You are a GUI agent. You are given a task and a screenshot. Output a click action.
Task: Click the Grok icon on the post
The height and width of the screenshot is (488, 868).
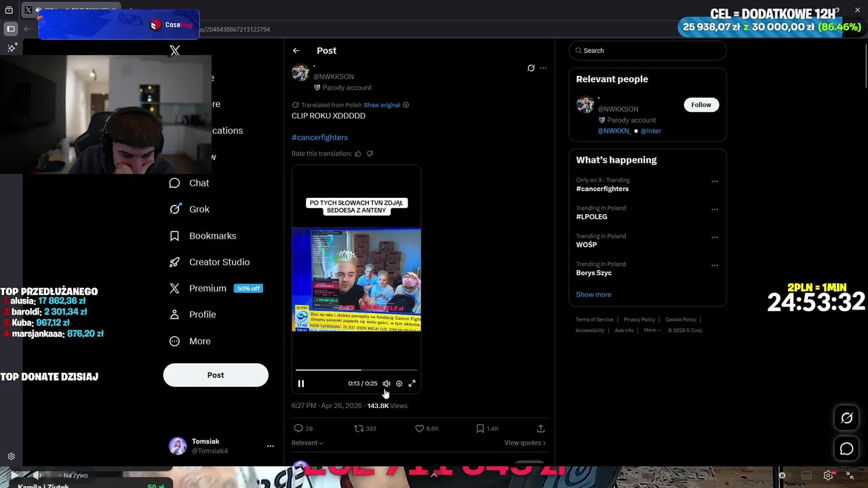pyautogui.click(x=531, y=68)
